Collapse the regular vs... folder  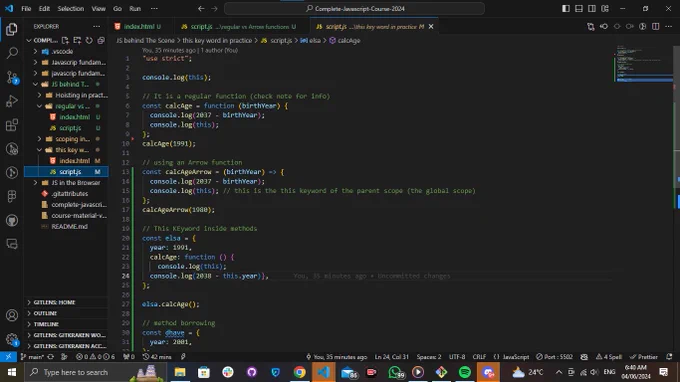(x=66, y=106)
